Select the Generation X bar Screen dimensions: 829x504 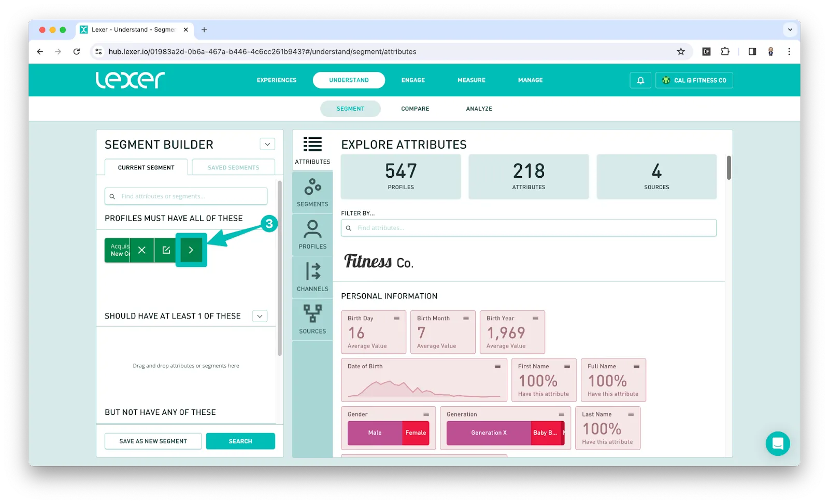click(x=489, y=433)
